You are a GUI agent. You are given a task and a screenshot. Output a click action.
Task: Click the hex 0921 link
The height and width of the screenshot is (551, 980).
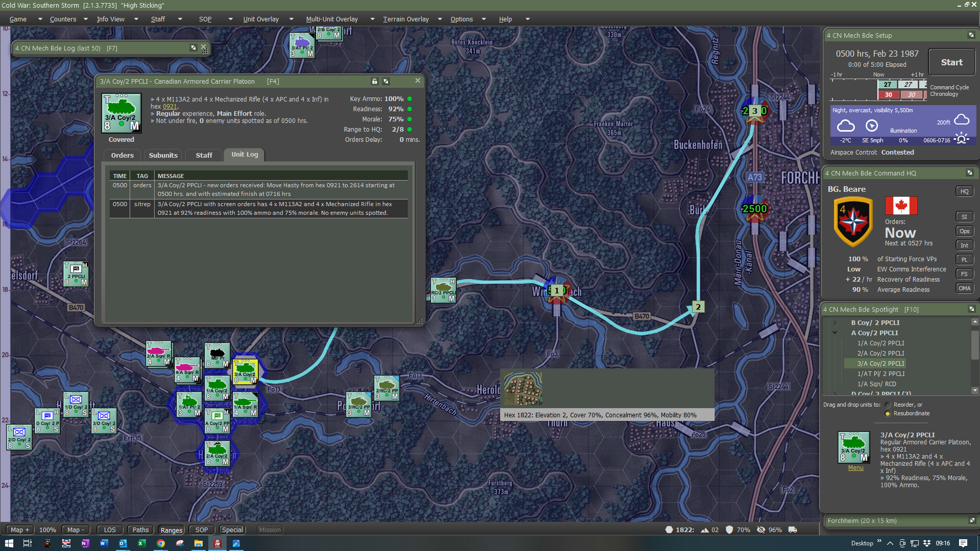click(169, 107)
